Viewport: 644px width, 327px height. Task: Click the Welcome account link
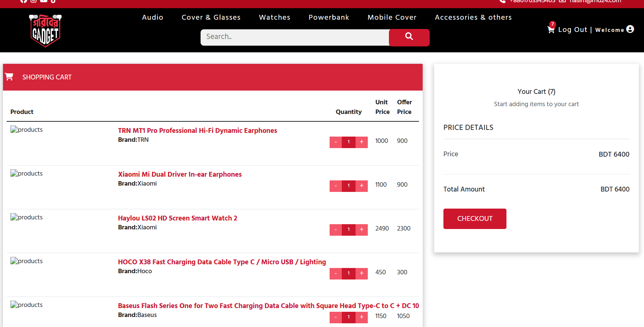tap(610, 30)
